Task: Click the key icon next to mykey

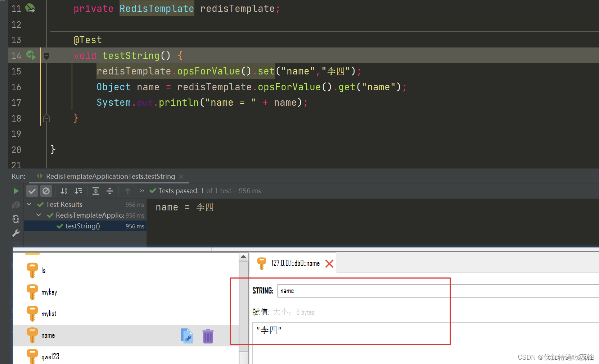Action: pos(32,292)
